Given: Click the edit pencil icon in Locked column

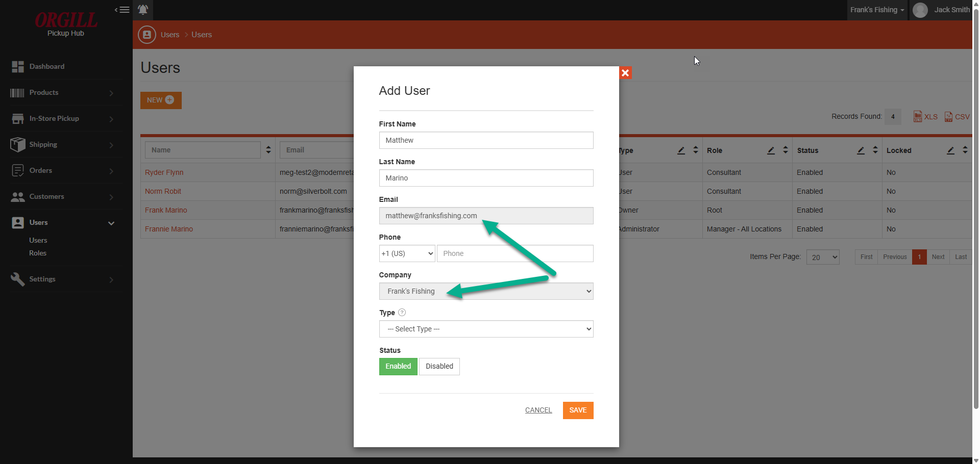Looking at the screenshot, I should click(951, 150).
